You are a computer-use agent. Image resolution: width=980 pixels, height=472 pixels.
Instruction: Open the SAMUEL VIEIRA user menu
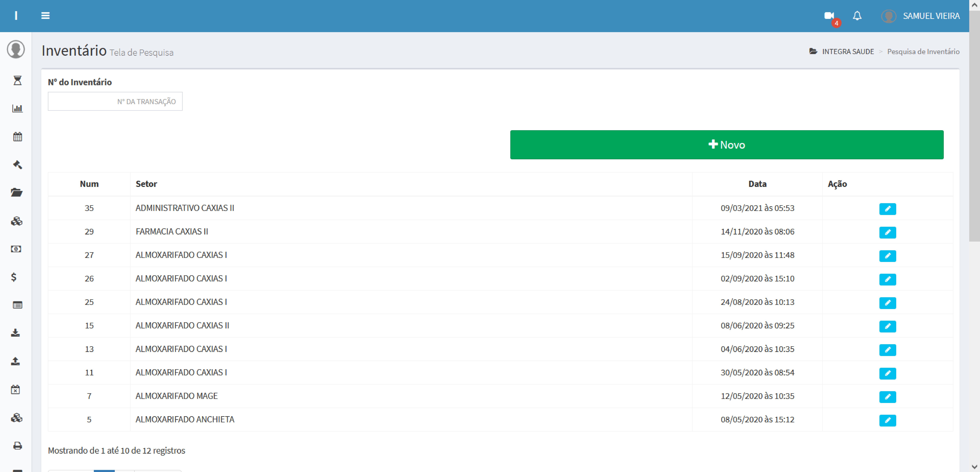tap(921, 16)
